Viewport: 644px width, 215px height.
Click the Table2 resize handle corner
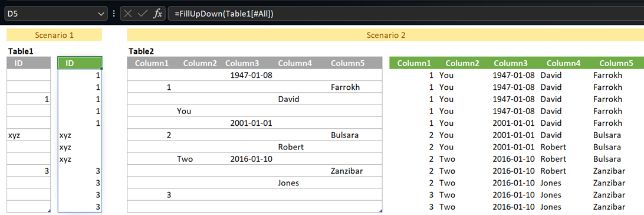coord(381,211)
